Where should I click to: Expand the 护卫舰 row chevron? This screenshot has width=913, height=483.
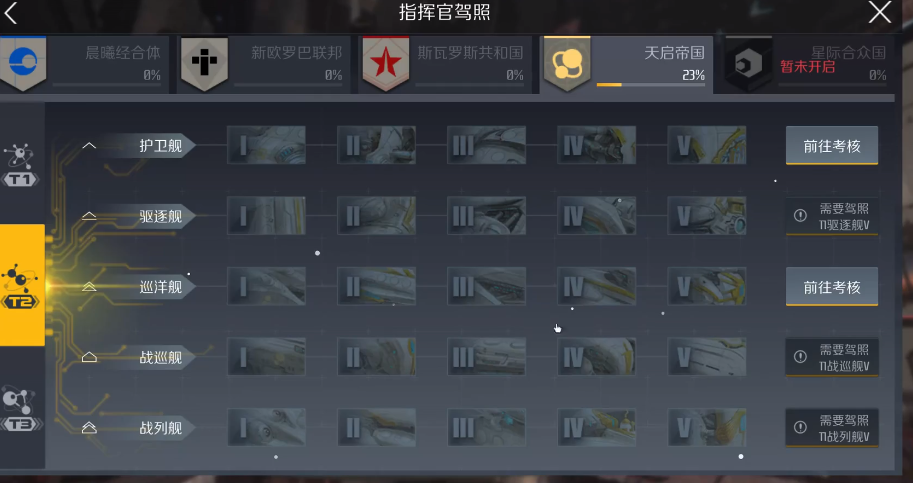[x=89, y=145]
